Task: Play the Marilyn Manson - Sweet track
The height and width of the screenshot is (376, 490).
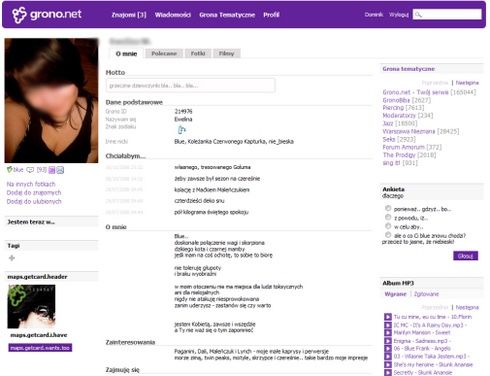Action: pos(388,333)
